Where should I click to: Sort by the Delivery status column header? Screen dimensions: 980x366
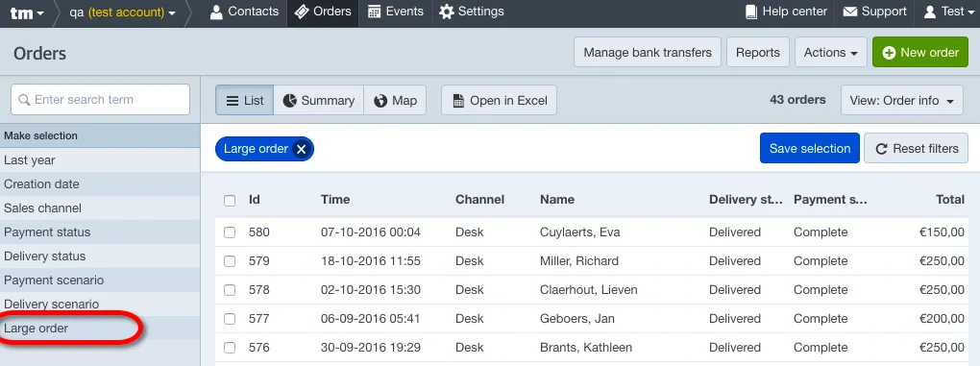tap(747, 200)
